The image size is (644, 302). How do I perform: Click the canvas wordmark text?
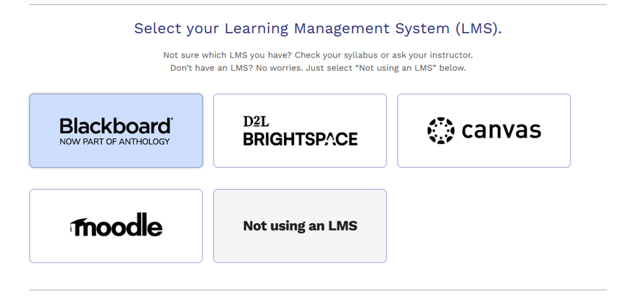click(x=501, y=130)
